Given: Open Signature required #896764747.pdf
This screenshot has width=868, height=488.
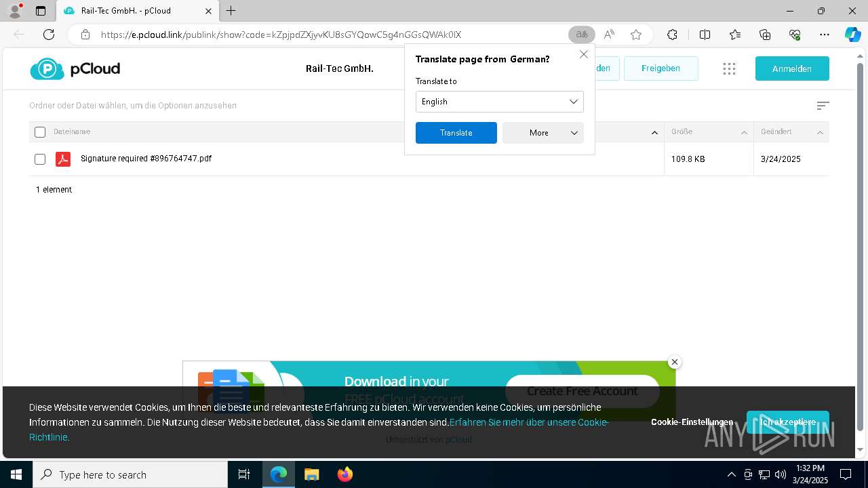Looking at the screenshot, I should [x=146, y=159].
